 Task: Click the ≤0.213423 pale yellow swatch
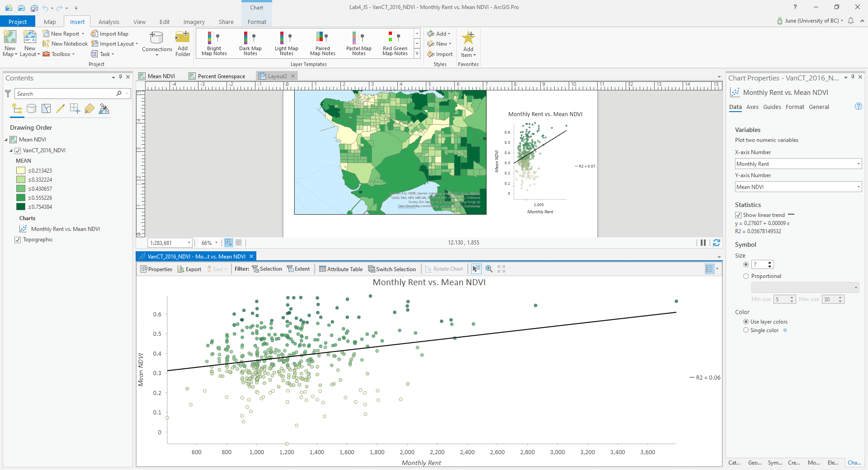[21, 170]
